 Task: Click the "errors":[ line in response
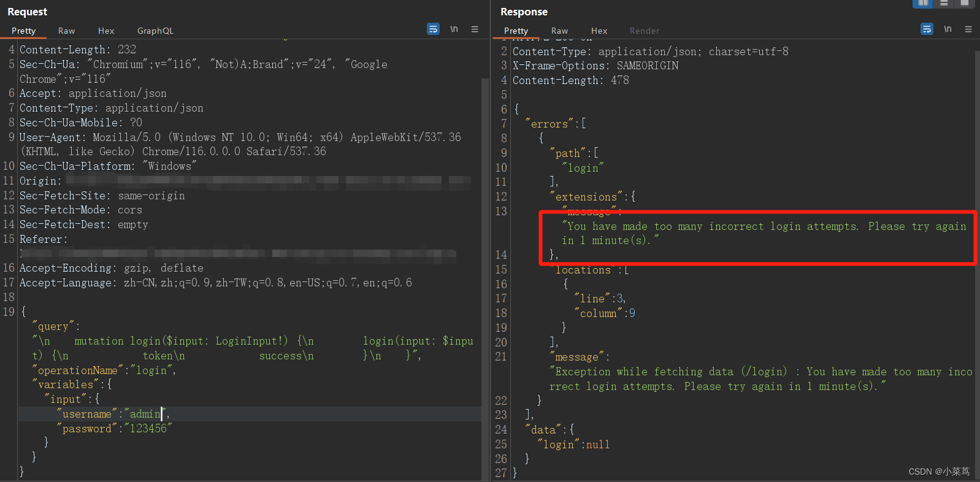(x=556, y=124)
